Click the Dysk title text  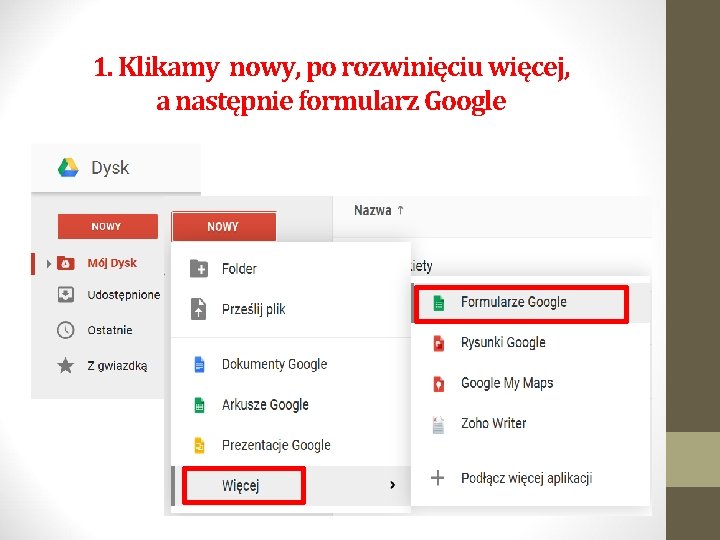coord(110,168)
